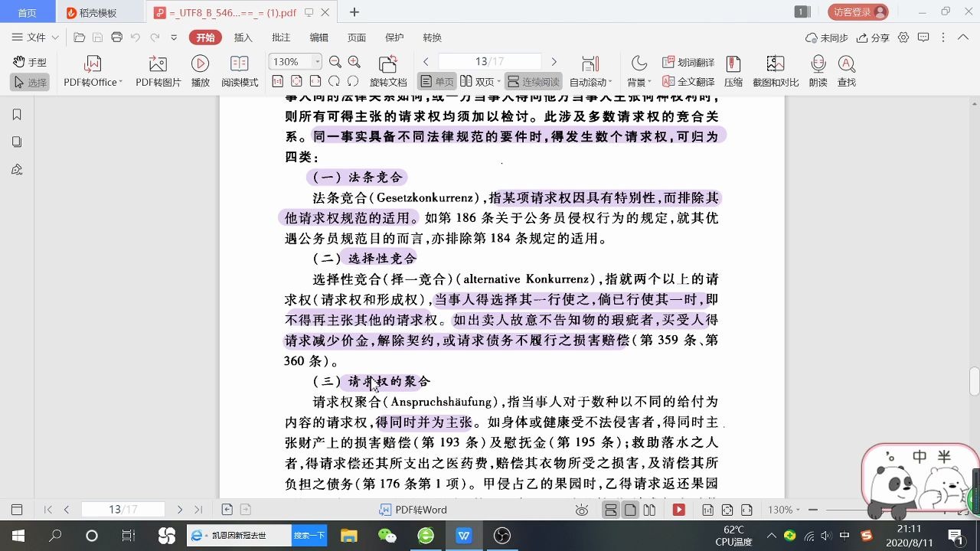Open more options menu at top right
Screen dimensions: 980x551
click(x=943, y=37)
